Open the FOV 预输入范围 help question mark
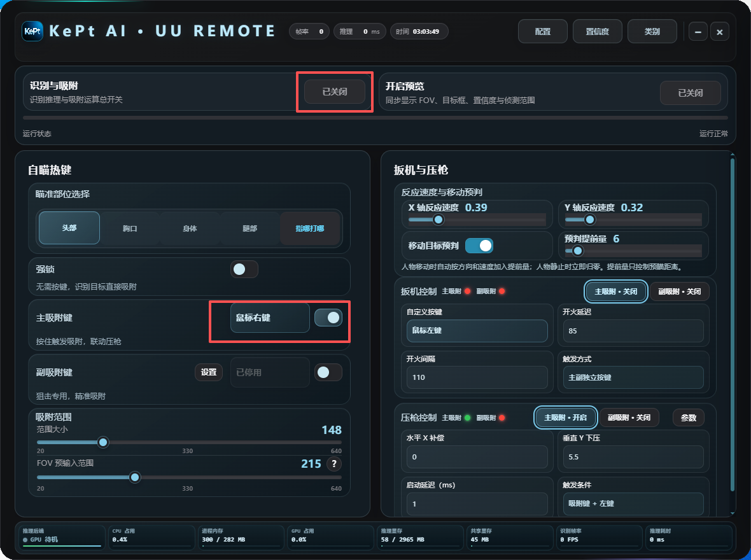This screenshot has width=751, height=560. coord(334,463)
